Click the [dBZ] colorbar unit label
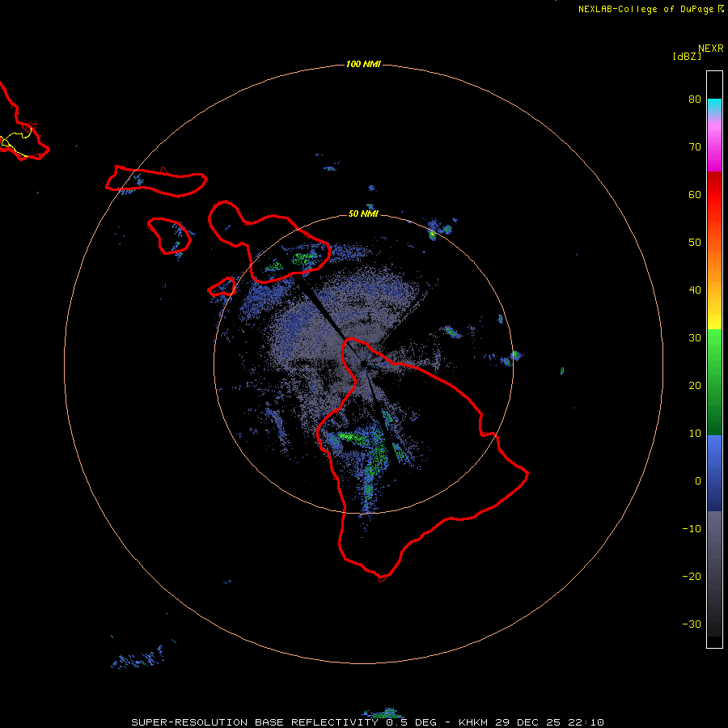The height and width of the screenshot is (728, 728). coord(687,57)
